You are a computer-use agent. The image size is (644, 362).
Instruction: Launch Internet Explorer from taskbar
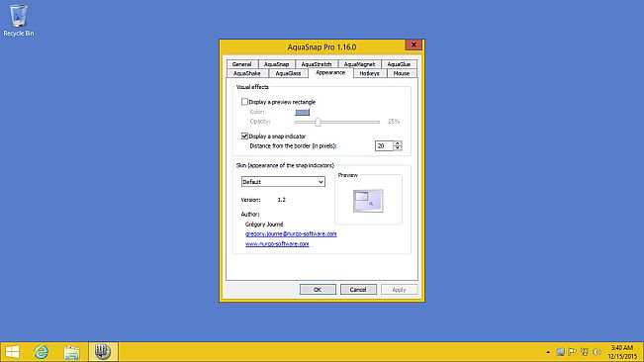(x=42, y=352)
